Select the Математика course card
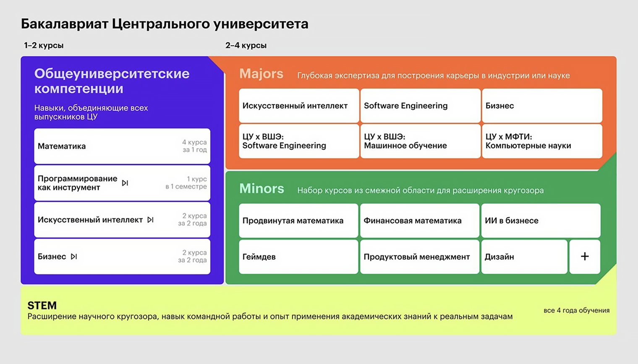This screenshot has height=364, width=638. coord(122,146)
